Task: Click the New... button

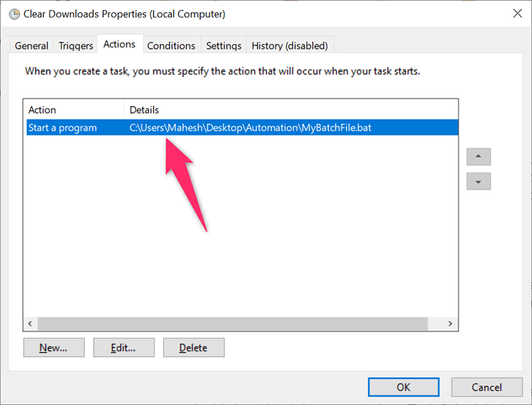Action: click(54, 348)
